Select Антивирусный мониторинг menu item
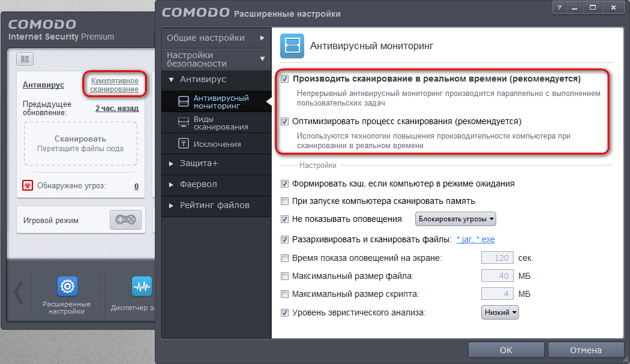 tap(216, 102)
